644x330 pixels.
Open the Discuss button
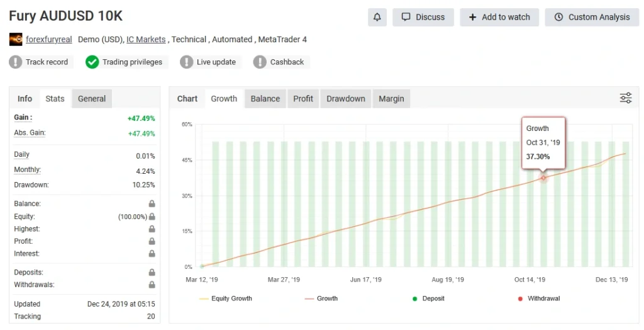pos(423,17)
